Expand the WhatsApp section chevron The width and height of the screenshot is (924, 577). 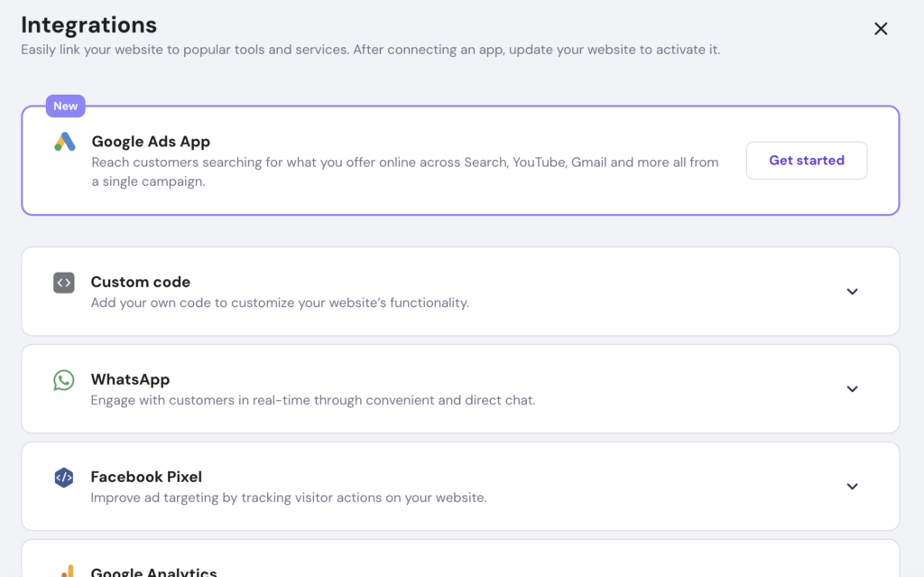tap(852, 389)
